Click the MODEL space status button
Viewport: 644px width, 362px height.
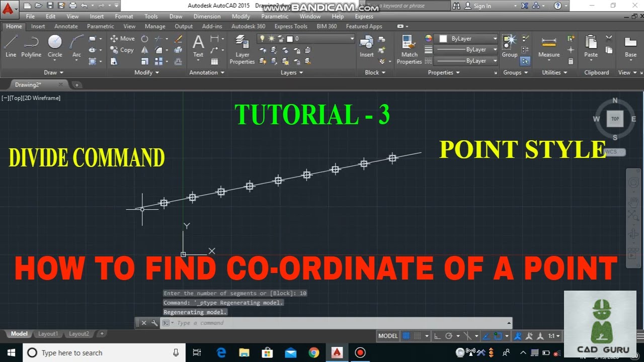[388, 336]
